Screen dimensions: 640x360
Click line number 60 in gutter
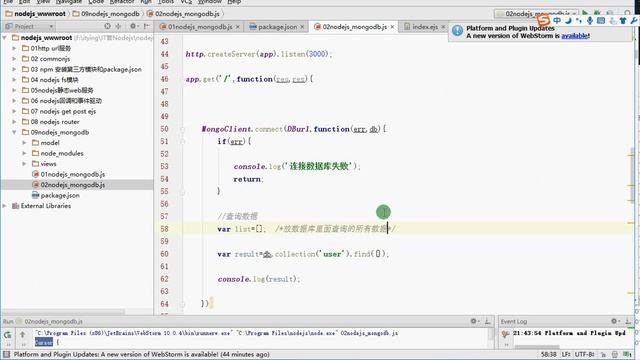click(164, 254)
